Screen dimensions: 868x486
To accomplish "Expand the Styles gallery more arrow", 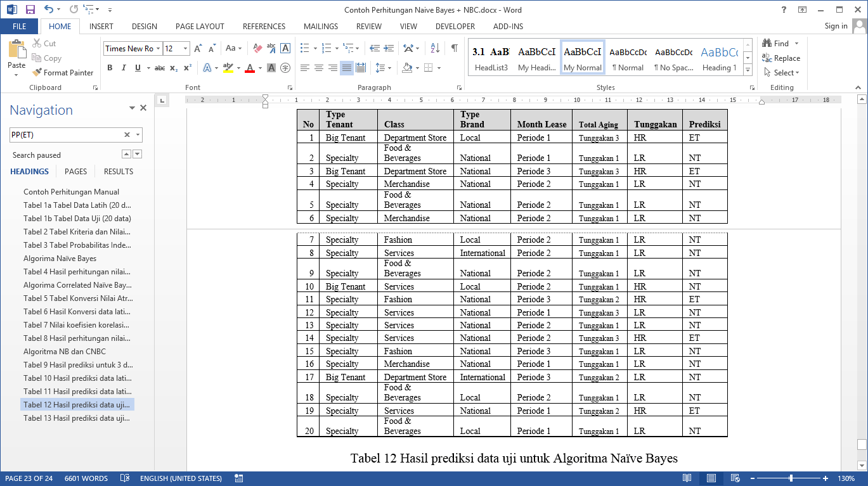I will (x=748, y=70).
